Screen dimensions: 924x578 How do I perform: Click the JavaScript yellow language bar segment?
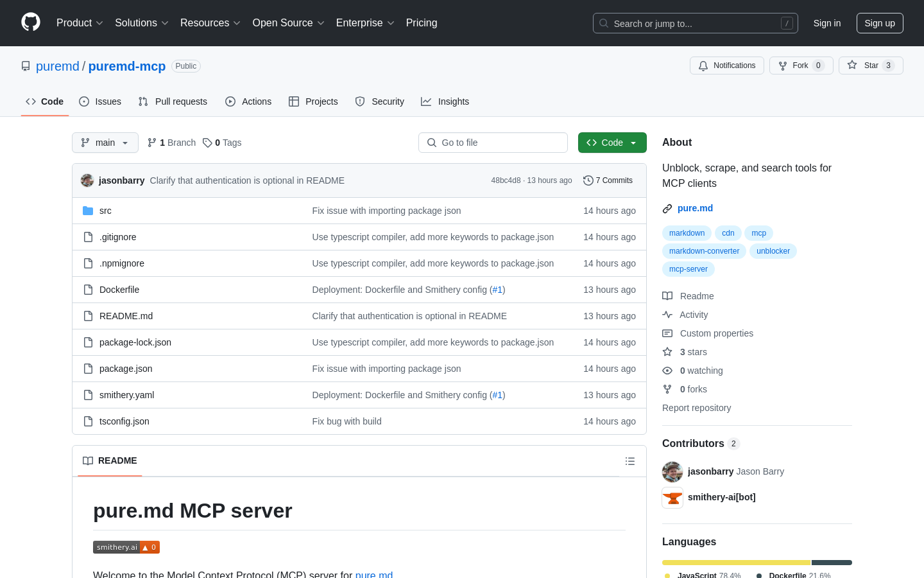[737, 563]
